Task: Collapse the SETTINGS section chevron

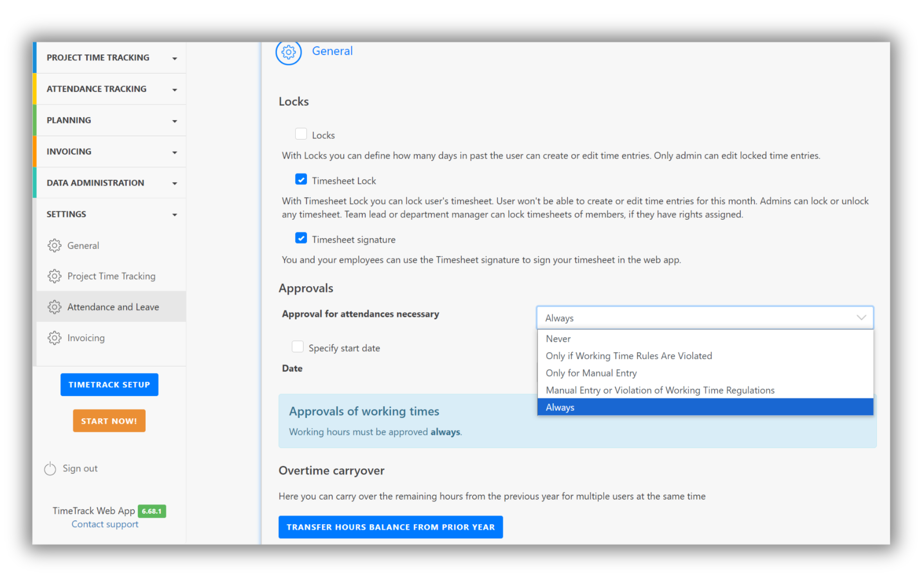Action: pyautogui.click(x=175, y=214)
